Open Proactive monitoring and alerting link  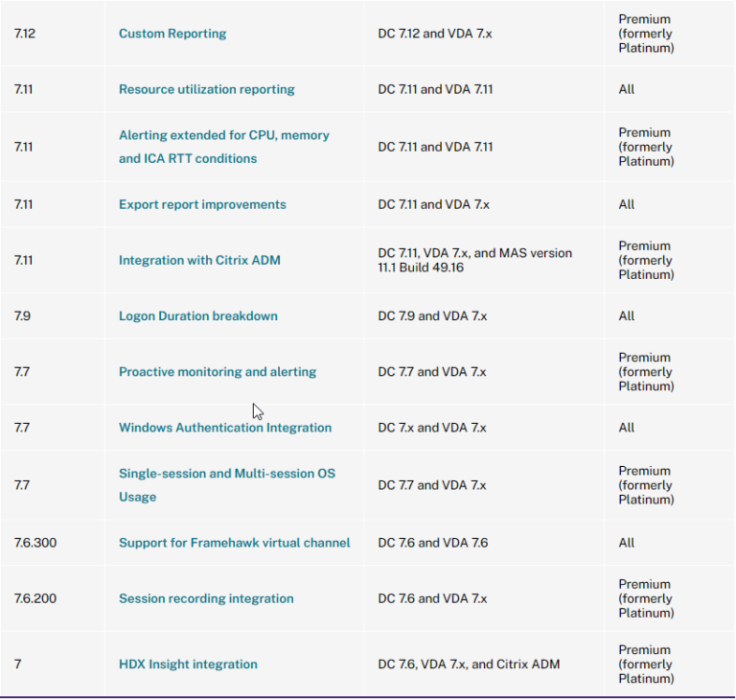tap(217, 372)
